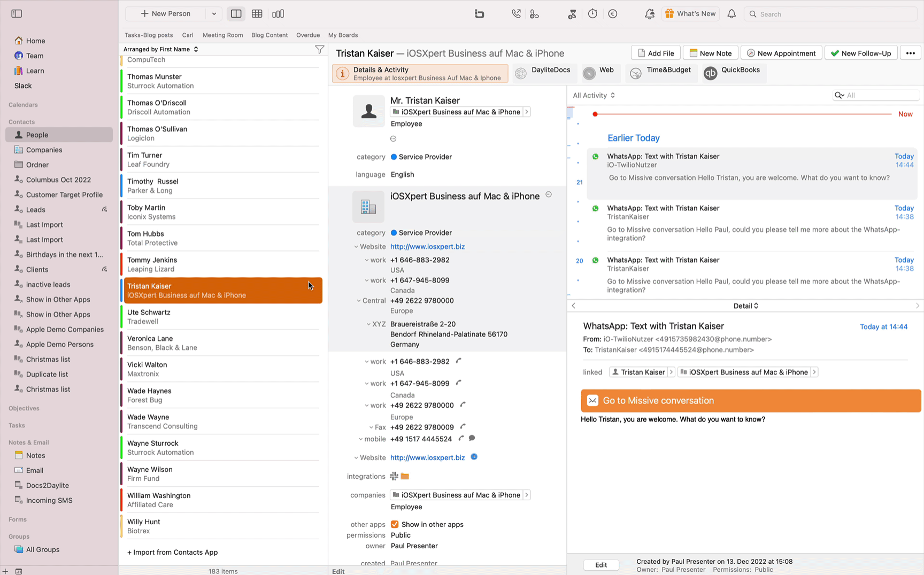Click the message bubble icon next to mobile number

472,438
